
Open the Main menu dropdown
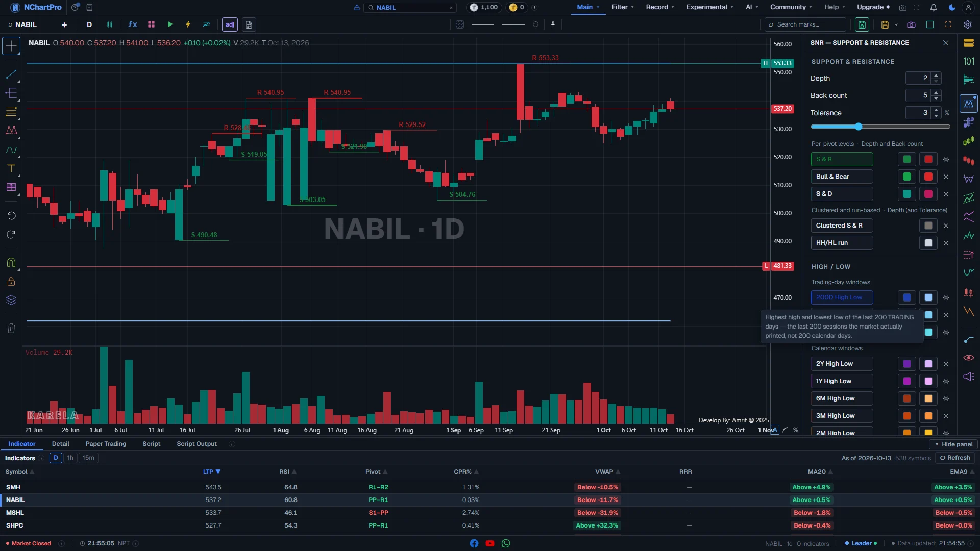pos(588,7)
